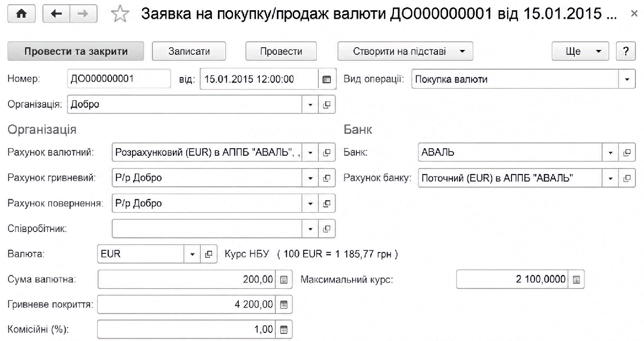Expand the Організація dropdown list
The height and width of the screenshot is (341, 644).
point(310,105)
